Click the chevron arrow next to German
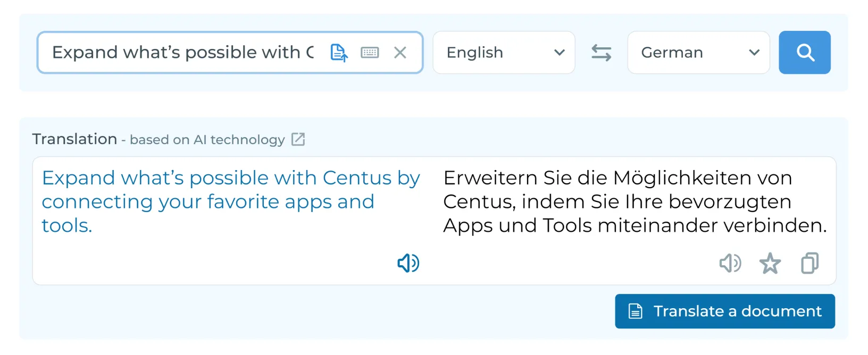This screenshot has height=355, width=868. click(754, 53)
